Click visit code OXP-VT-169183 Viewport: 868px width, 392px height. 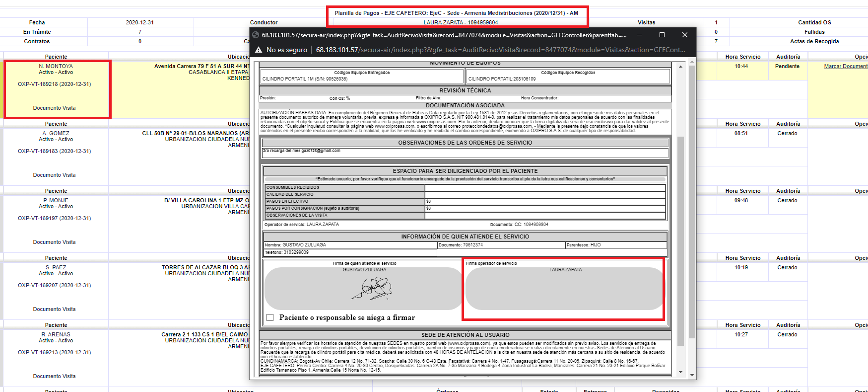55,151
